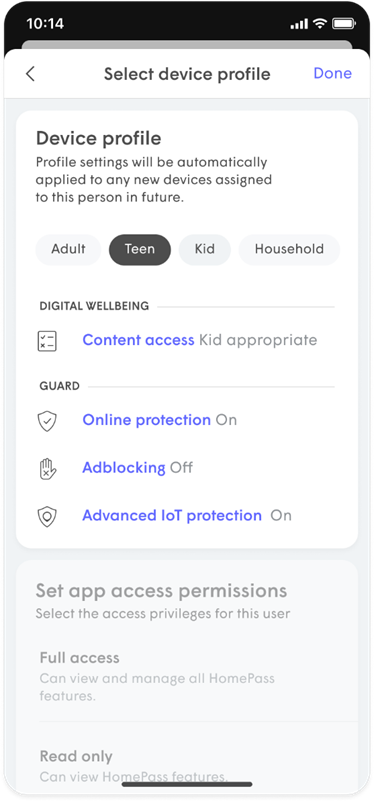
Task: Select the Teen profile chip
Action: coord(139,249)
